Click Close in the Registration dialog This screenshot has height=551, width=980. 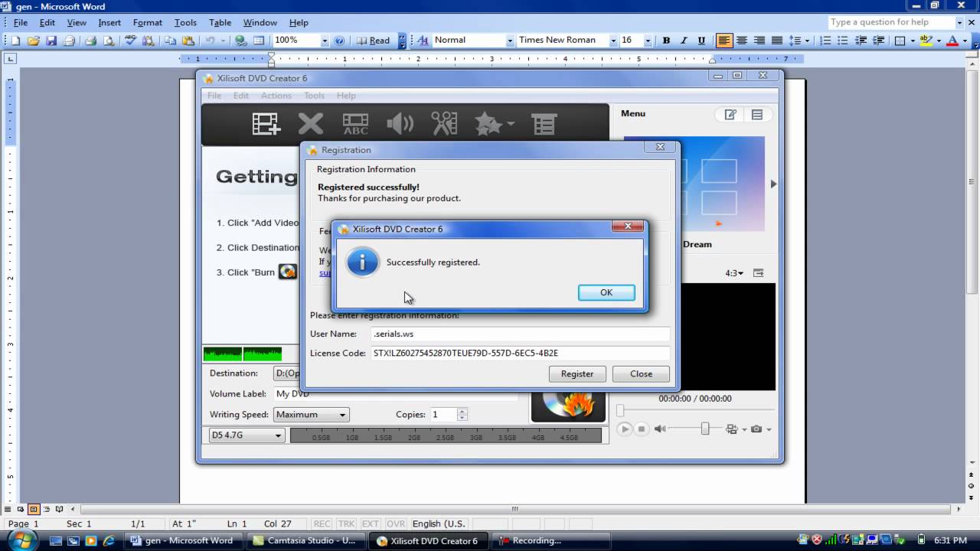(x=641, y=374)
